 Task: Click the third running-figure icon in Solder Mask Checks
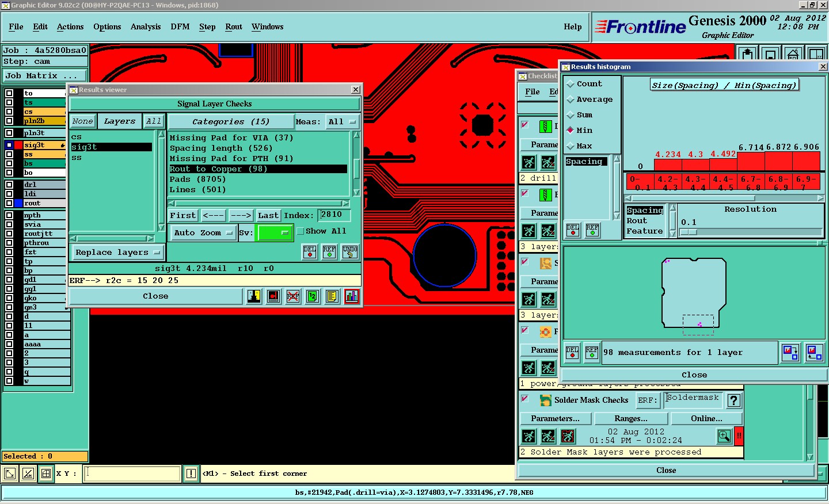click(x=568, y=436)
